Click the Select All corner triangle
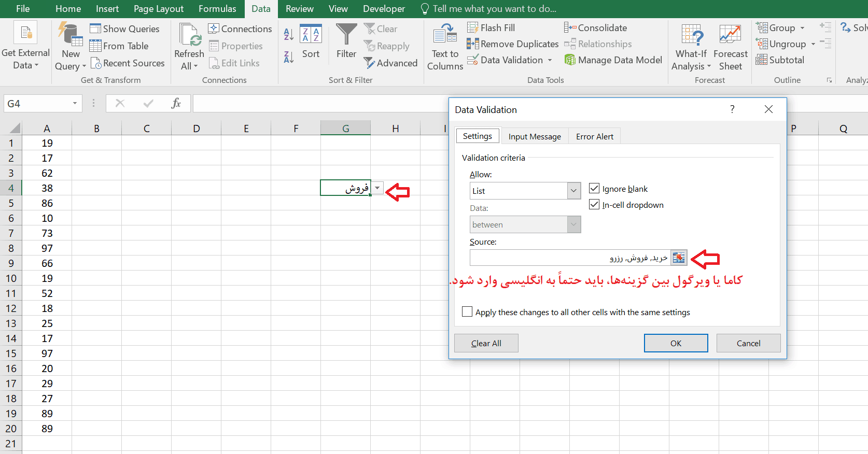 15,128
